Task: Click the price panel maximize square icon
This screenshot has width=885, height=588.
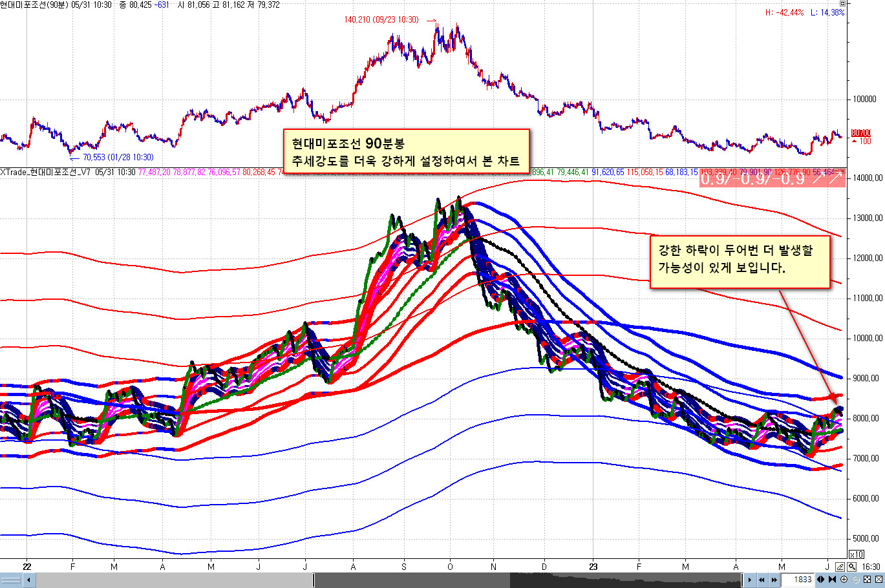Action: point(842,4)
